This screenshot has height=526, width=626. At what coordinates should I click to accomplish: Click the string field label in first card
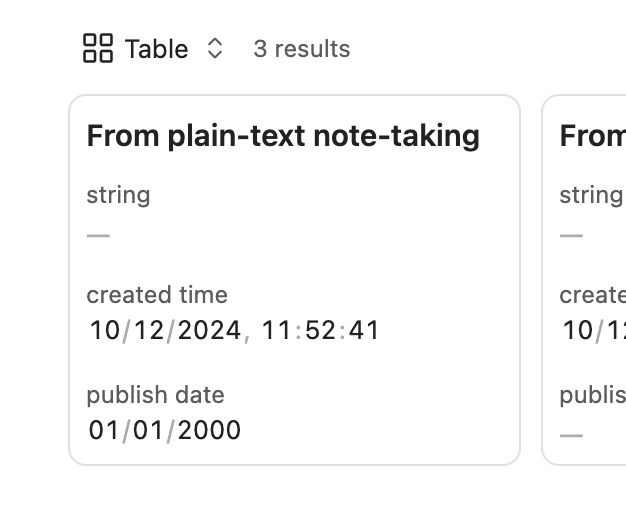[x=118, y=194]
